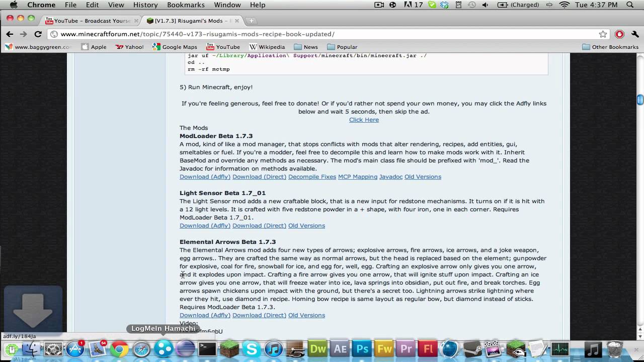644x362 pixels.
Task: Open the Chrome application menu
Action: (41, 5)
